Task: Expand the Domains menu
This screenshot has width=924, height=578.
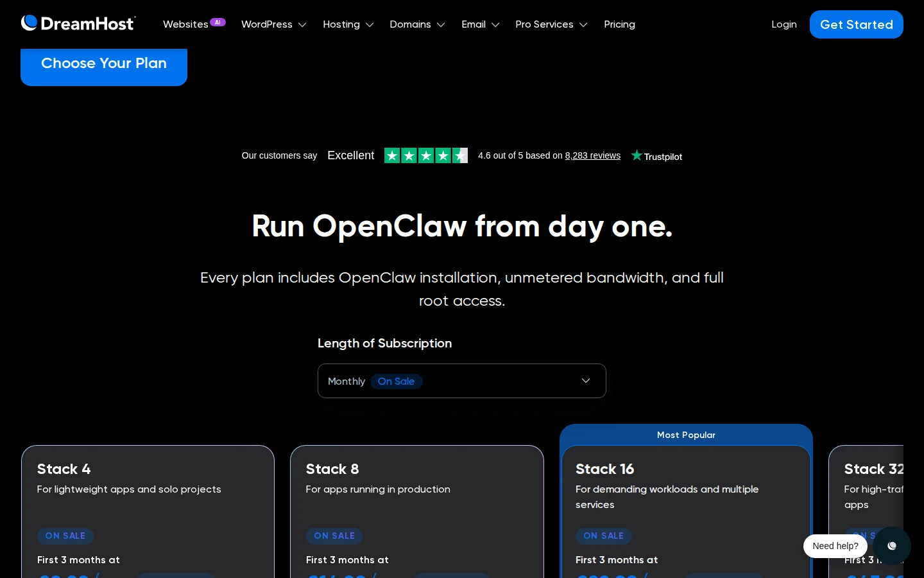Action: coord(417,24)
